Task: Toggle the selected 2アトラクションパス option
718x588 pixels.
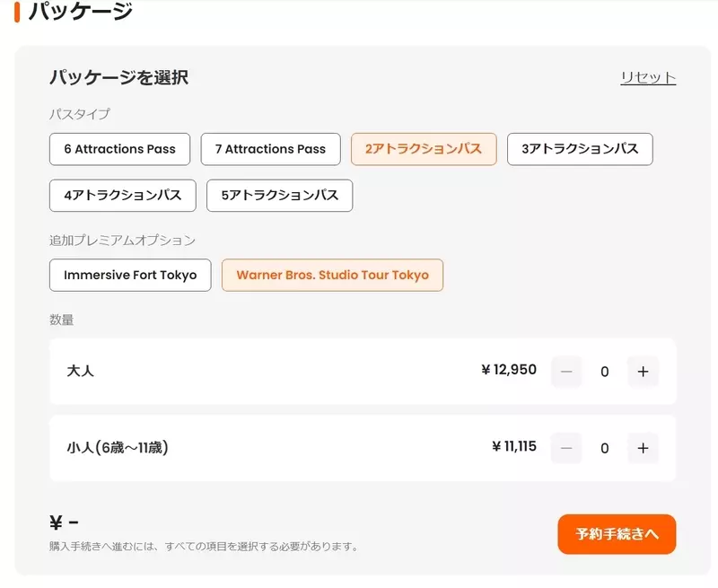Action: 423,149
